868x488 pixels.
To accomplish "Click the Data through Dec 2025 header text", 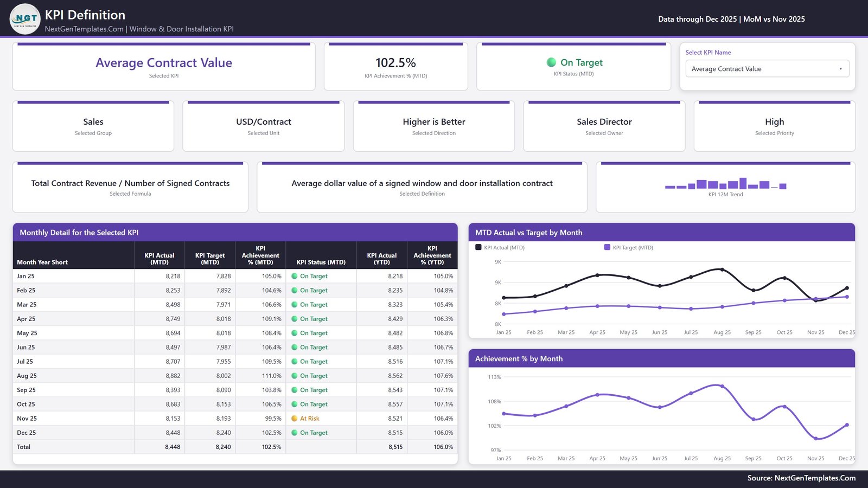I will [731, 19].
